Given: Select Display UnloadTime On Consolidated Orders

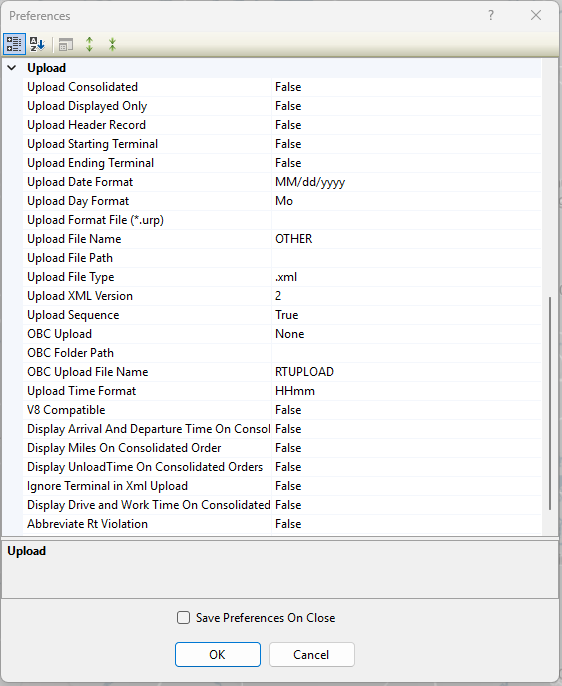Looking at the screenshot, I should (x=282, y=467).
